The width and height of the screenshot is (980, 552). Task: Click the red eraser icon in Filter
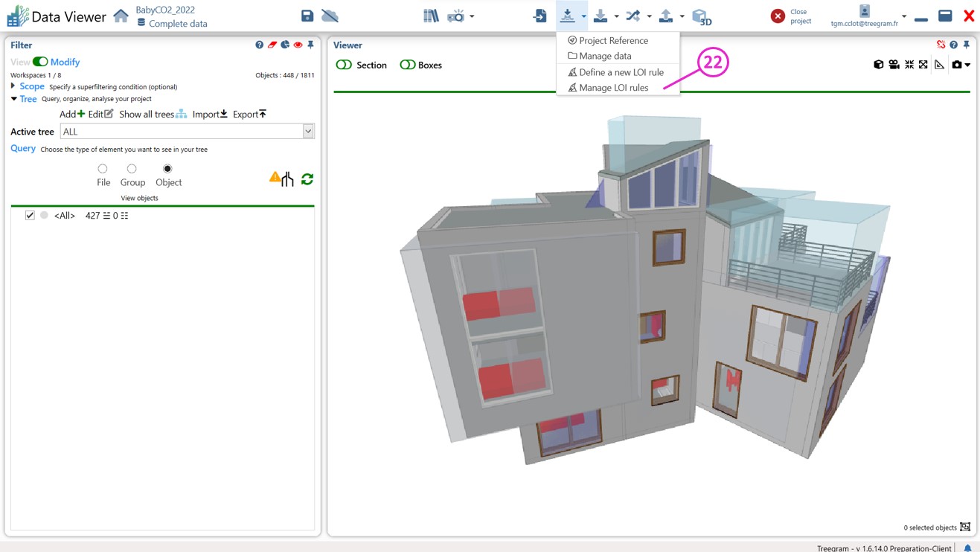tap(272, 45)
